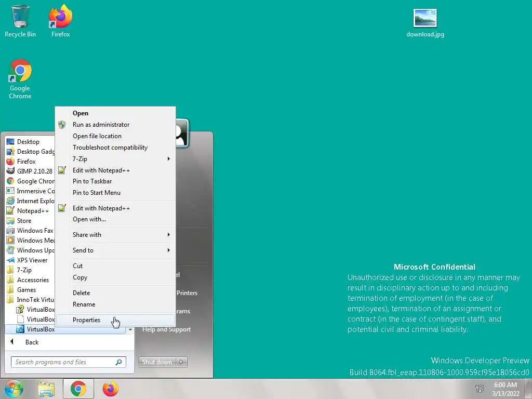Select the download.jpg desktop file
Viewport: 532px width, 399px height.
[x=425, y=23]
